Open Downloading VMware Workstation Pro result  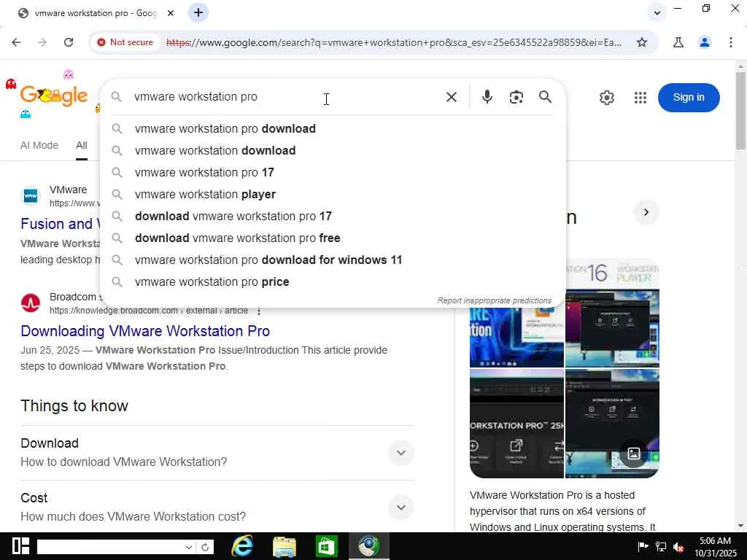(x=145, y=331)
